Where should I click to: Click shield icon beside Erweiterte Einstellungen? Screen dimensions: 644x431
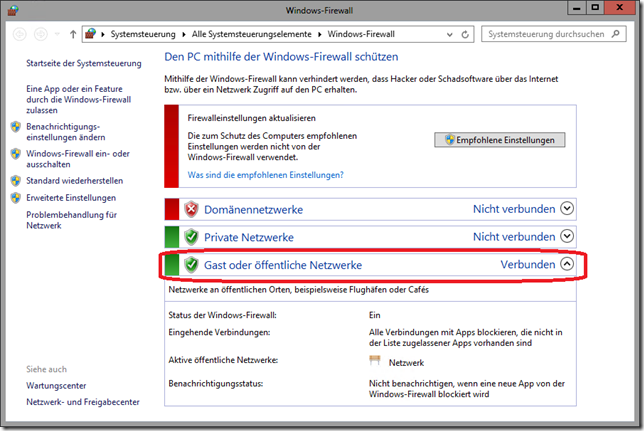16,198
